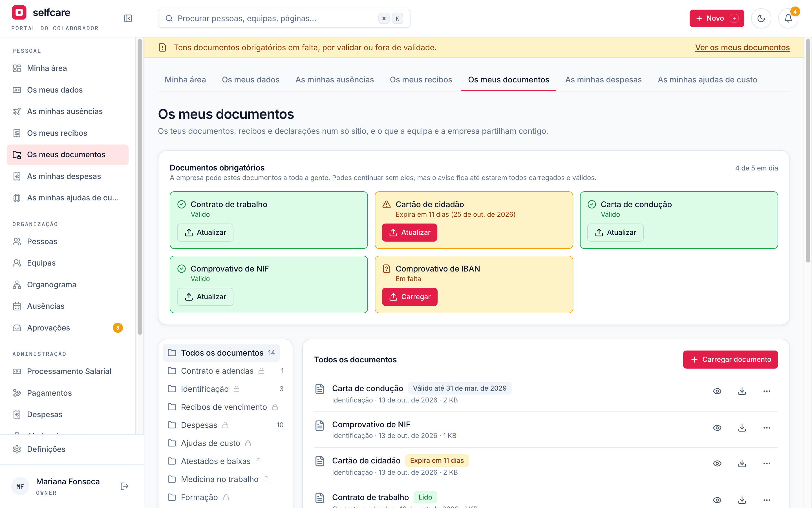Preview the Contrato de trabalho document
The width and height of the screenshot is (812, 508).
717,500
